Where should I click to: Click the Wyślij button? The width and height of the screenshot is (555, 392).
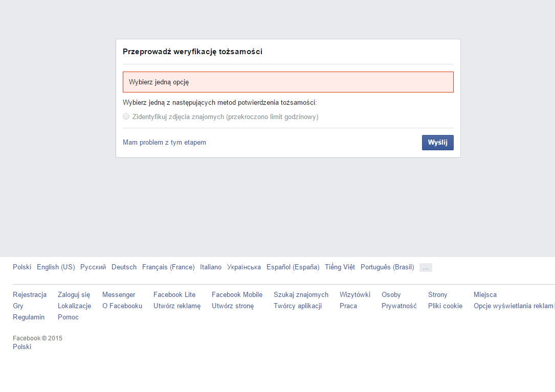point(437,143)
